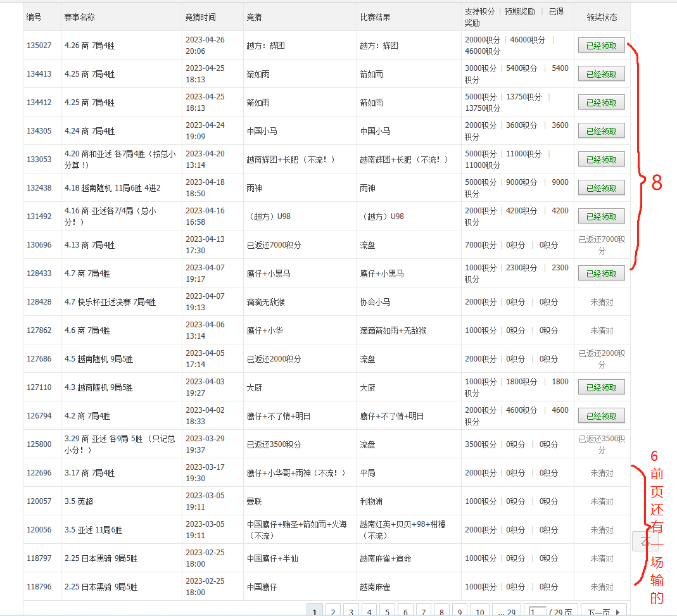Click the page number input field
The height and width of the screenshot is (616, 677).
pyautogui.click(x=538, y=612)
